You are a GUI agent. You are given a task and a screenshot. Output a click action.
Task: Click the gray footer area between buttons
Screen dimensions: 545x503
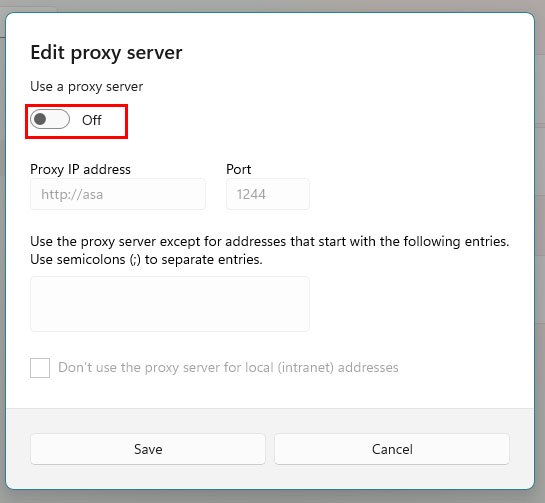click(270, 449)
